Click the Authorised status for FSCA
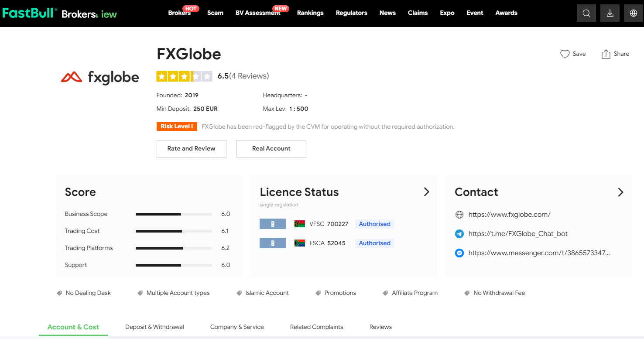The width and height of the screenshot is (644, 339). (374, 243)
